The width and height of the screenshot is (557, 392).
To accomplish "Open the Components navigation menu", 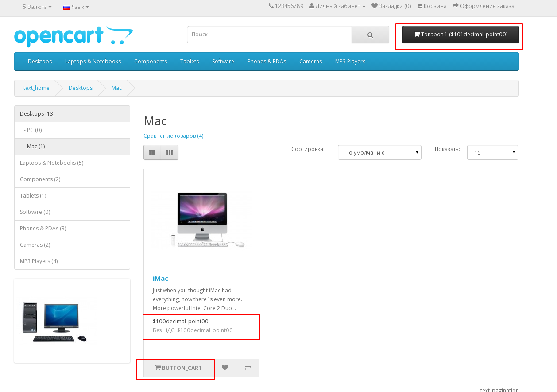I will 151,62.
